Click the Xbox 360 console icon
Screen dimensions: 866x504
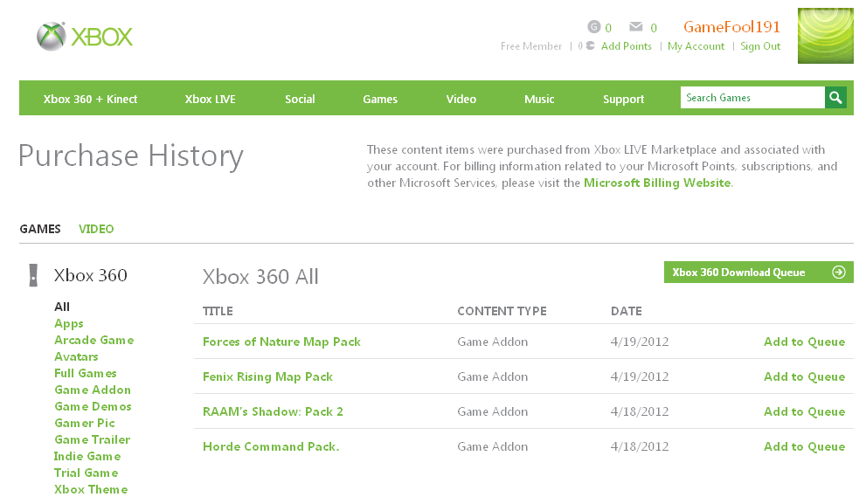click(x=33, y=275)
